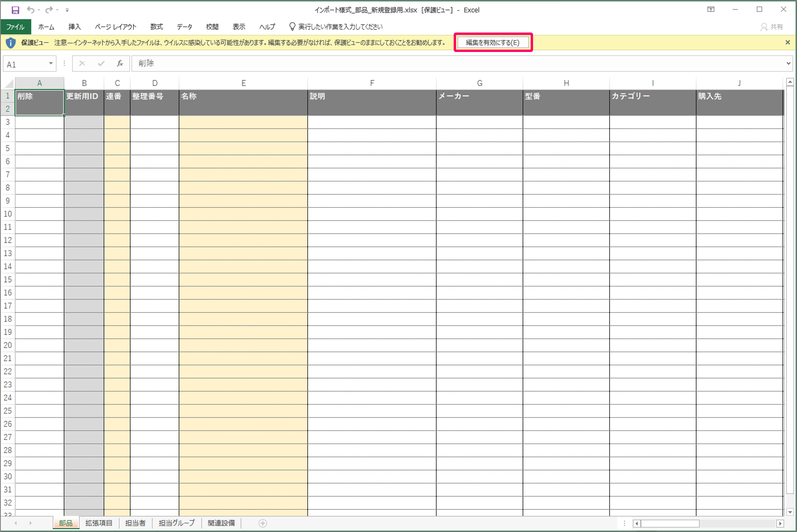Image resolution: width=797 pixels, height=532 pixels.
Task: Click the Save icon in quick access toolbar
Action: pos(15,10)
